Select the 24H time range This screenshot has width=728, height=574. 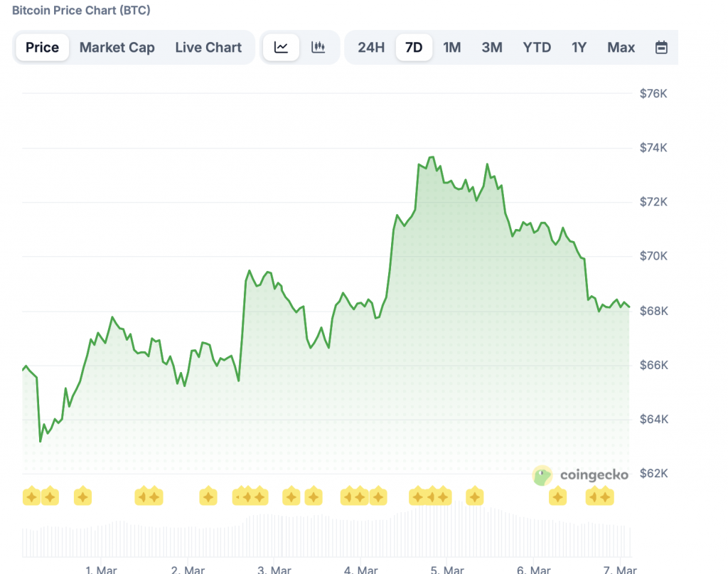tap(370, 47)
